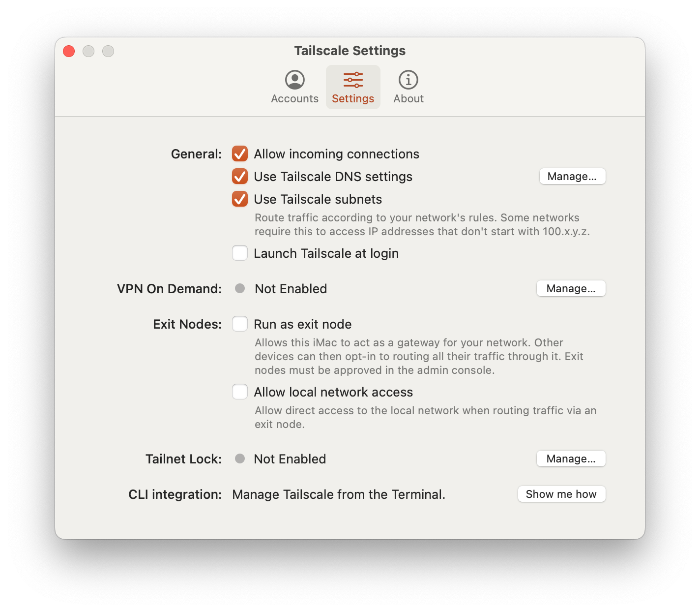700x612 pixels.
Task: Open Manage for Tailnet Lock
Action: 571,459
